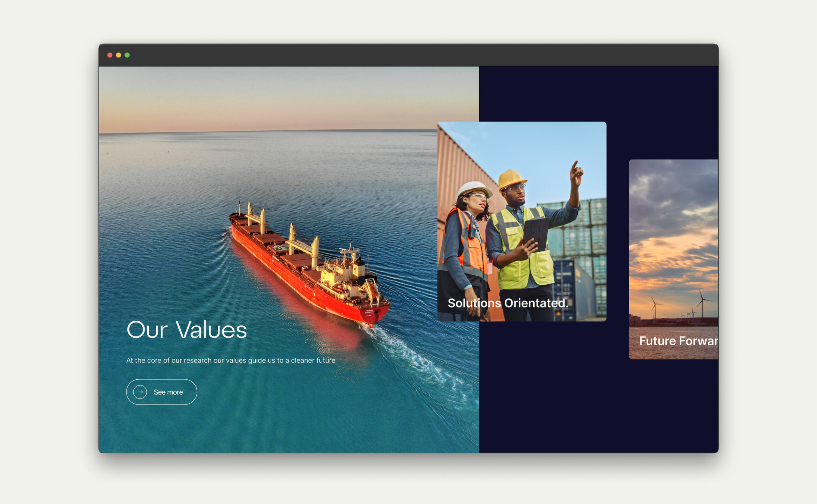Viewport: 817px width, 504px height.
Task: Click the Solutions Orientated. card title
Action: click(508, 303)
